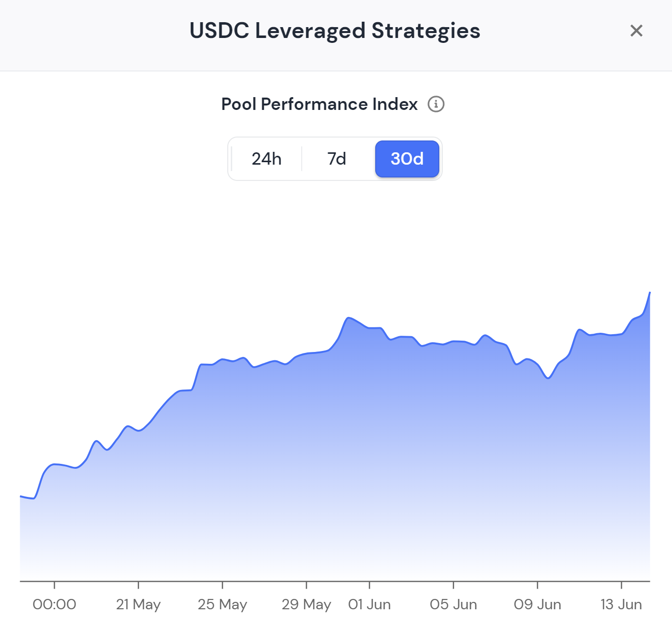The image size is (672, 629).
Task: Switch the chart to 24h range
Action: coord(266,159)
